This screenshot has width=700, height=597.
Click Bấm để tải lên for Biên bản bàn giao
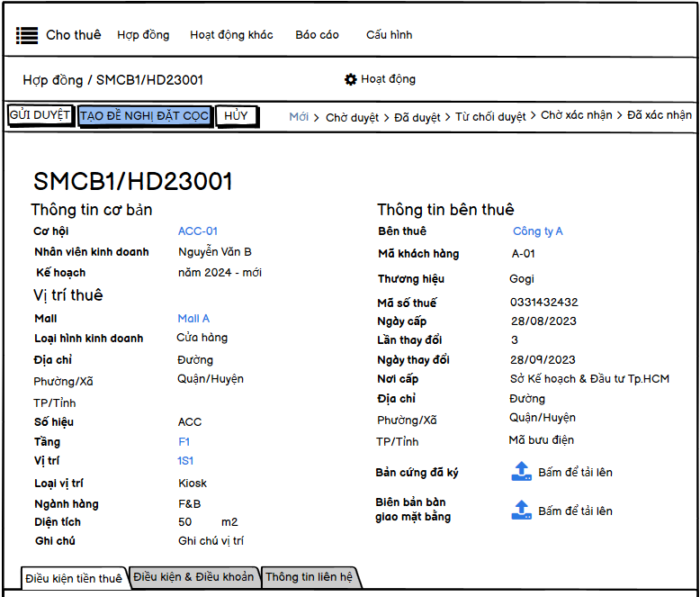(575, 511)
